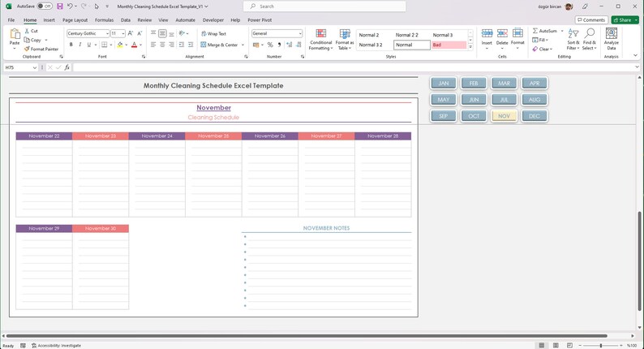Go to the JAN month button
This screenshot has width=644, height=349.
click(443, 83)
